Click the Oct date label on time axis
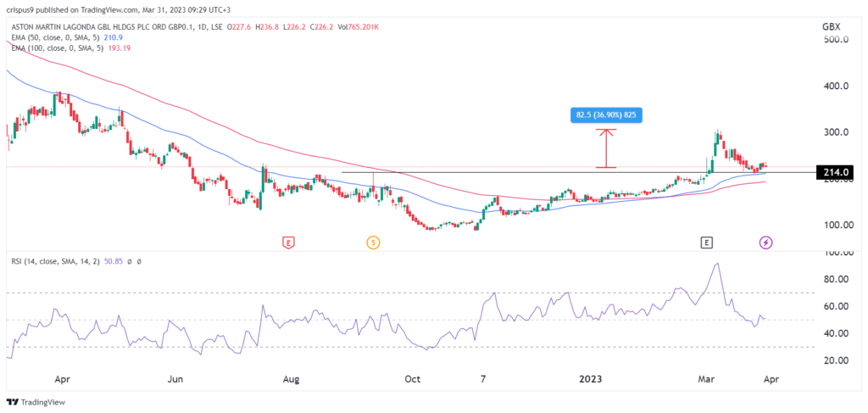This screenshot has height=413, width=868. pos(413,379)
